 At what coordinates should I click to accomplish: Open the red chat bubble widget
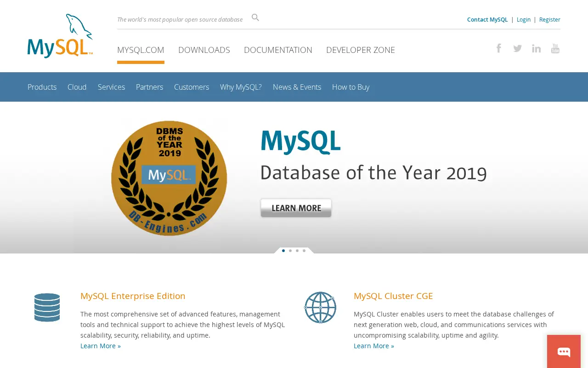click(x=564, y=352)
